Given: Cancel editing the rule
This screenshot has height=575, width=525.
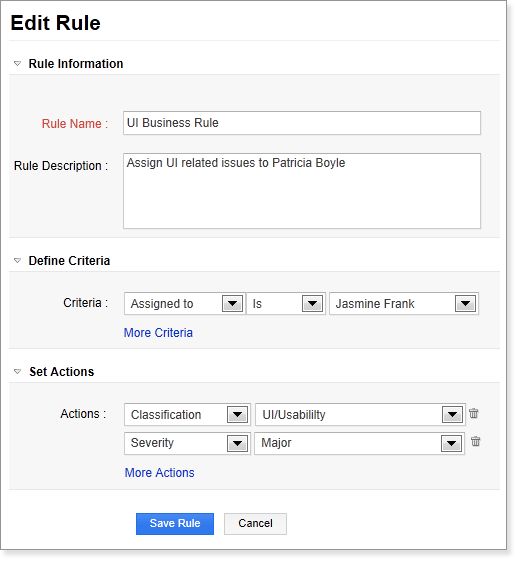Looking at the screenshot, I should pos(255,524).
